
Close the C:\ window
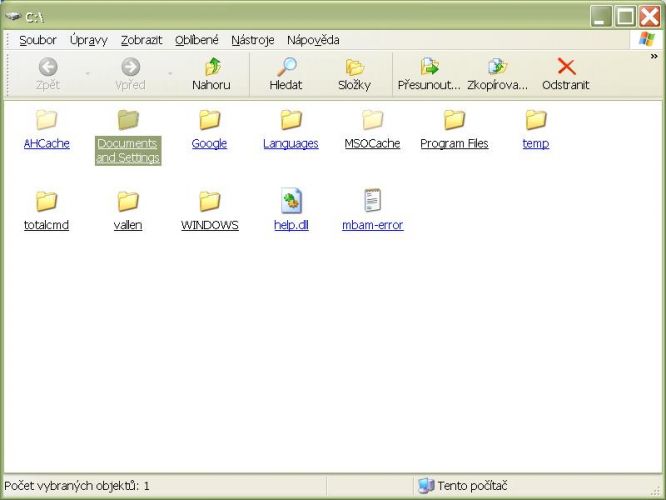click(x=650, y=17)
